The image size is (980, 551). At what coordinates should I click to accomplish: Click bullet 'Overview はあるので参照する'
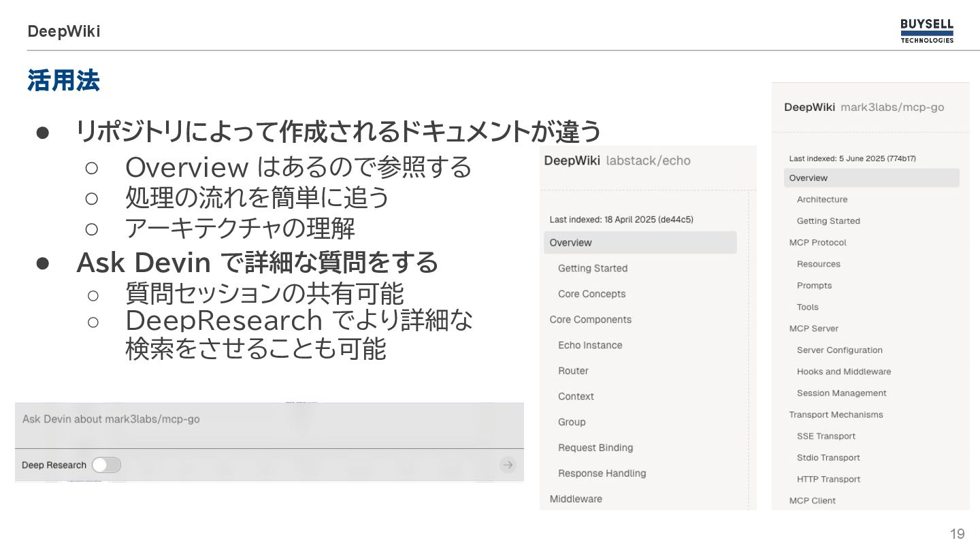click(x=298, y=167)
